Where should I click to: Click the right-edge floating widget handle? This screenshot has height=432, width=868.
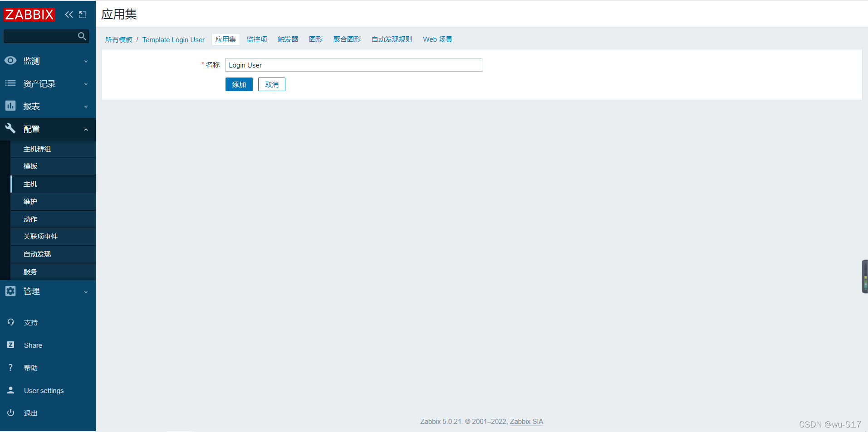click(x=865, y=277)
